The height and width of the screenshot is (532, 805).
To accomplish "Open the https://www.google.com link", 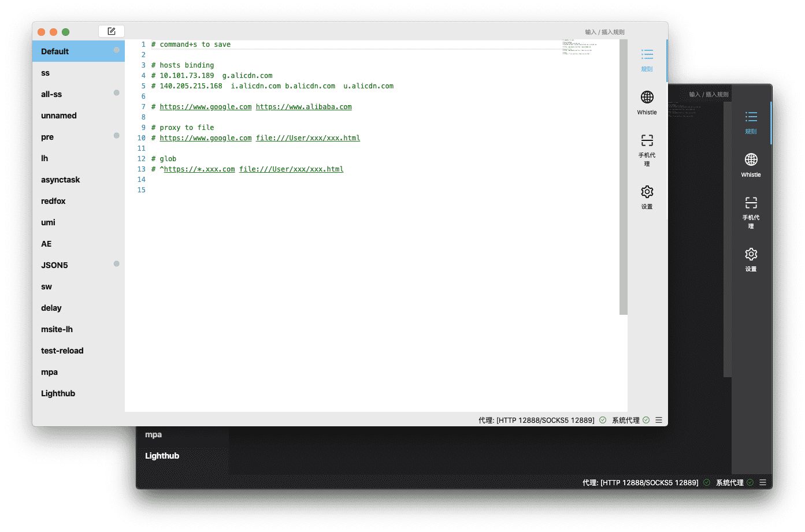I will coord(206,106).
